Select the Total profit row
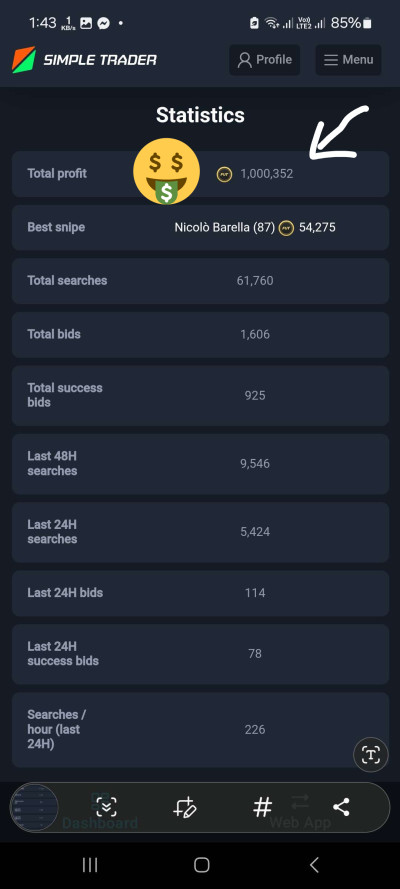 pos(200,174)
